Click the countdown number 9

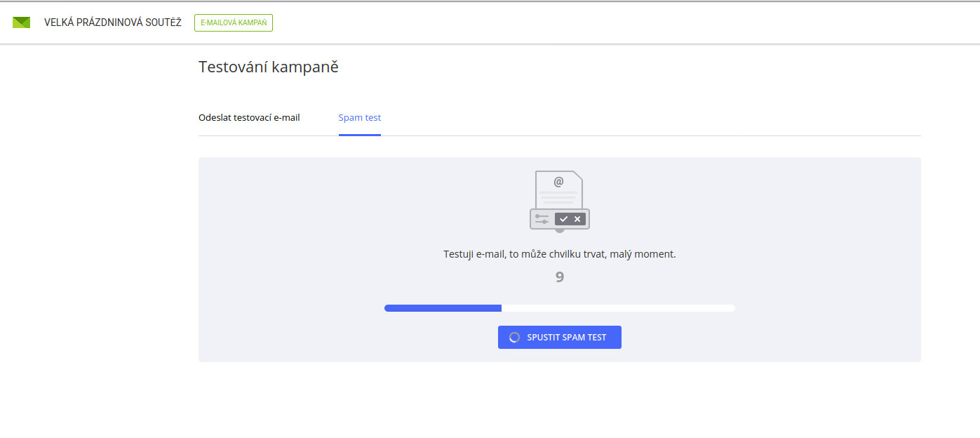[560, 277]
